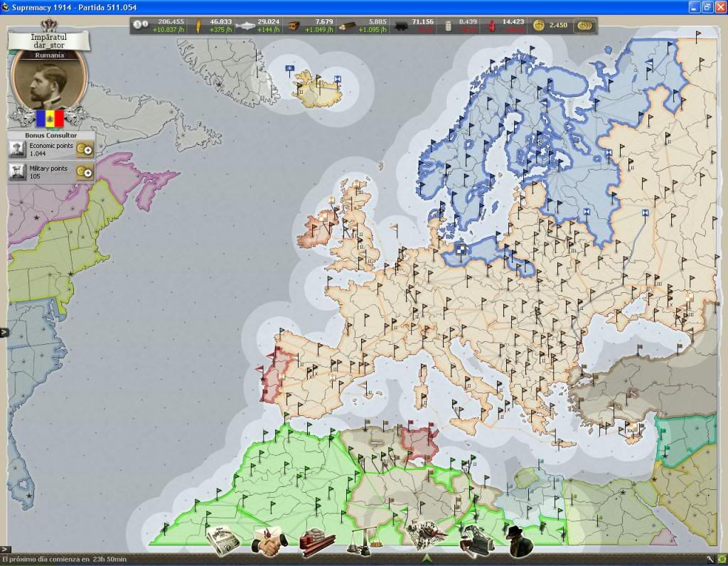
Task: Open the city buildings overview icon
Action: [x=426, y=536]
